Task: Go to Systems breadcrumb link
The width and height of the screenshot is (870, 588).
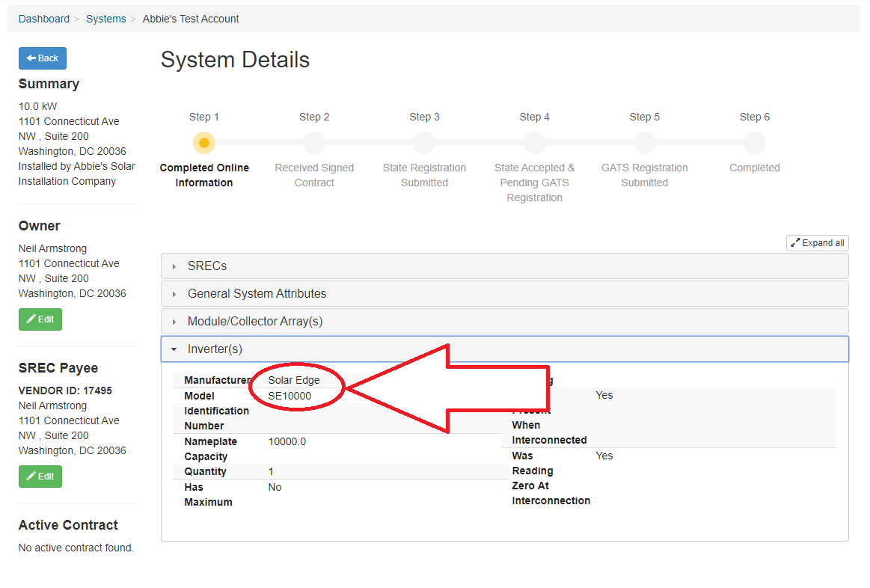Action: click(106, 19)
